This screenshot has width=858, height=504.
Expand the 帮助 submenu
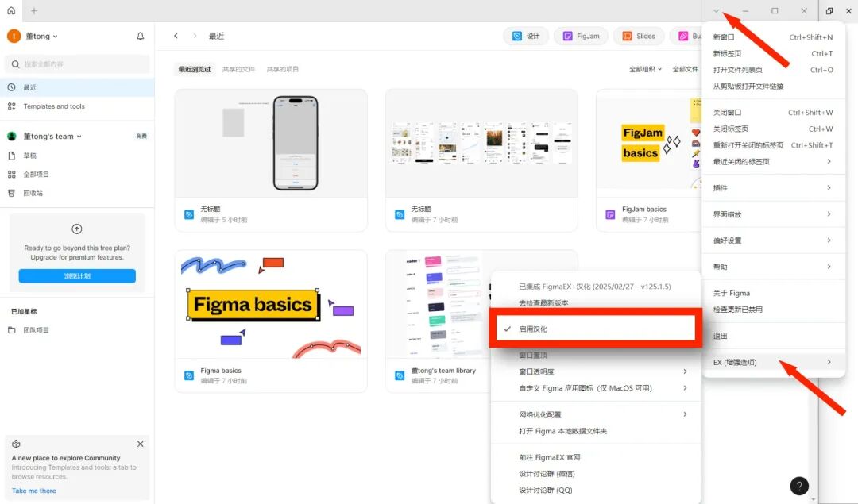pos(773,267)
